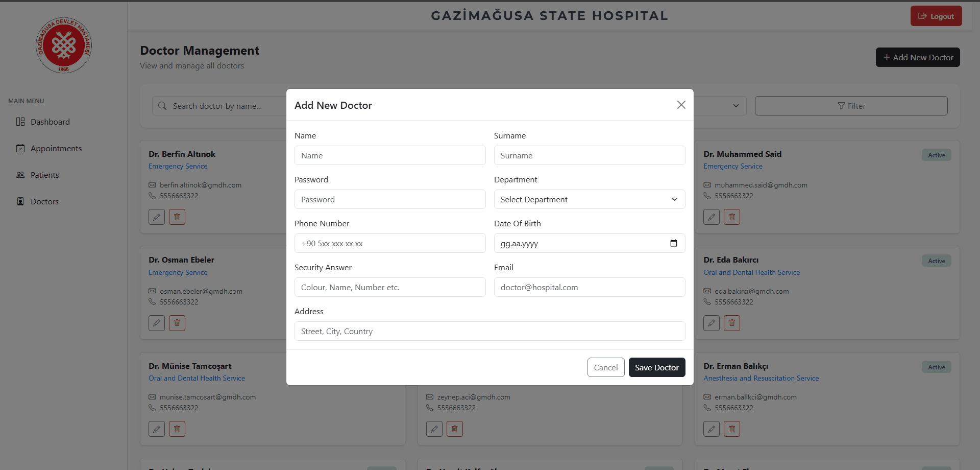980x470 pixels.
Task: Open Appointments from the sidebar
Action: click(56, 148)
